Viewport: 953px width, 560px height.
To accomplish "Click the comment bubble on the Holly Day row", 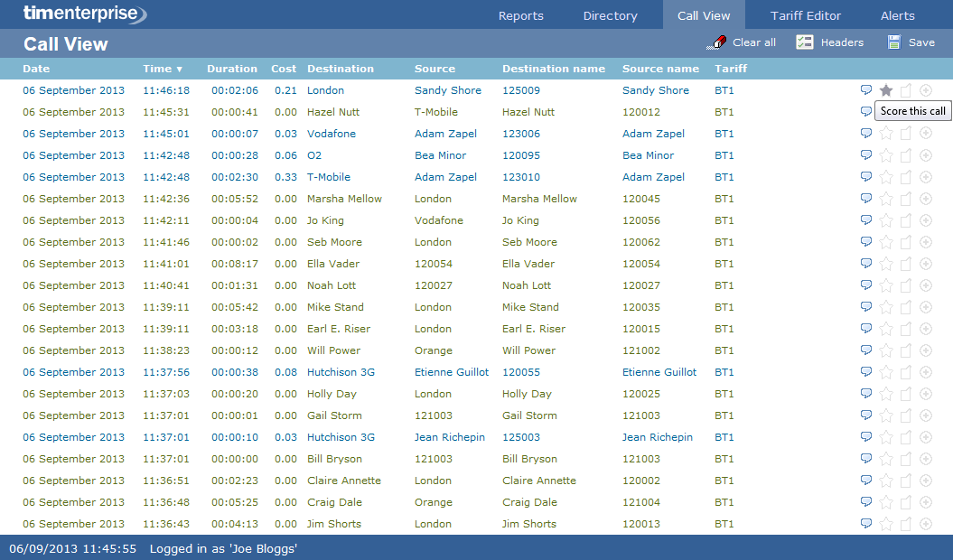I will click(x=866, y=394).
